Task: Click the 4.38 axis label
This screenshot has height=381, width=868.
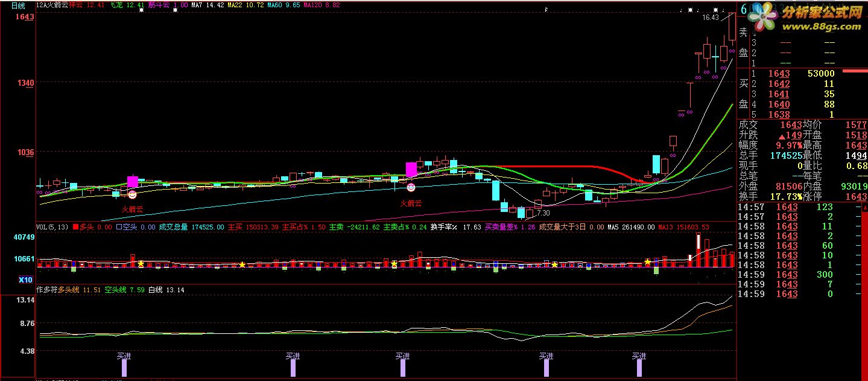Action: pyautogui.click(x=27, y=351)
